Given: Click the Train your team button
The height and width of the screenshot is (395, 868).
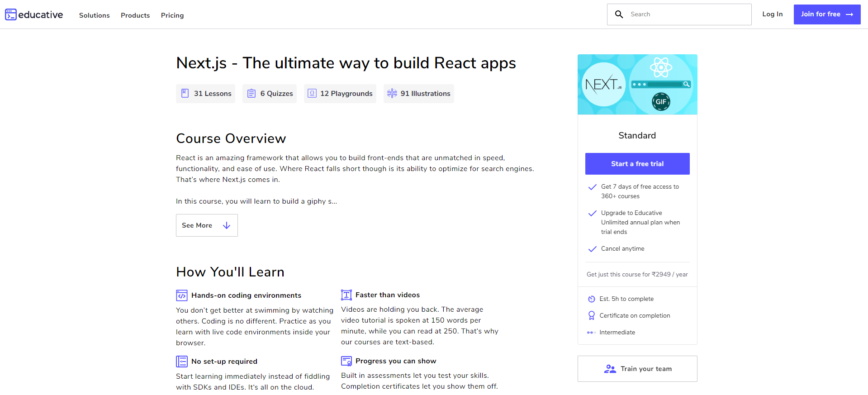Looking at the screenshot, I should pyautogui.click(x=637, y=369).
